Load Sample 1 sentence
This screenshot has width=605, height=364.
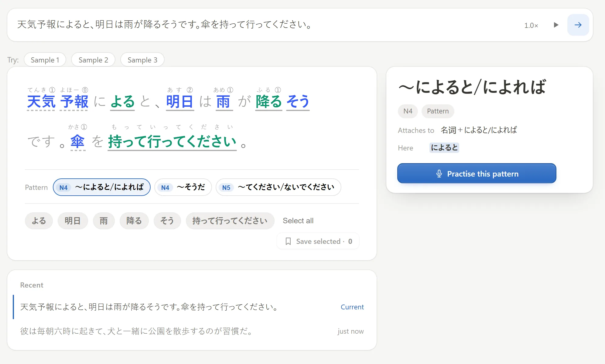point(45,60)
